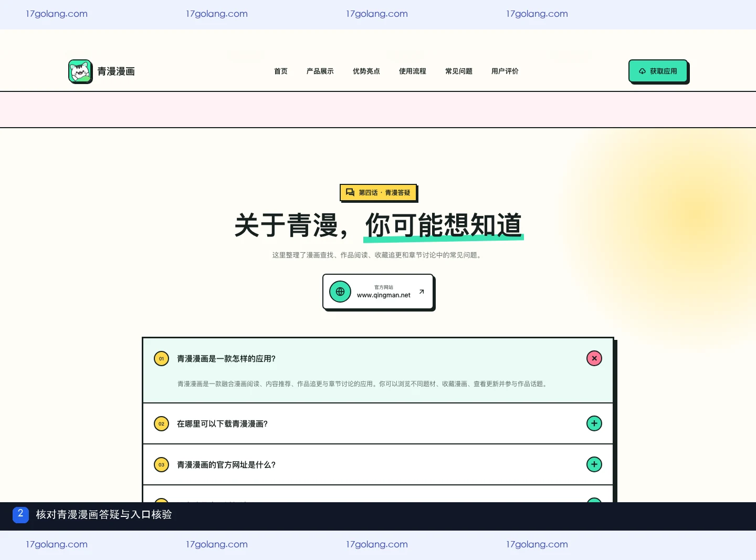Jump to 常见问题 section
Viewport: 756px width, 560px height.
click(x=459, y=71)
